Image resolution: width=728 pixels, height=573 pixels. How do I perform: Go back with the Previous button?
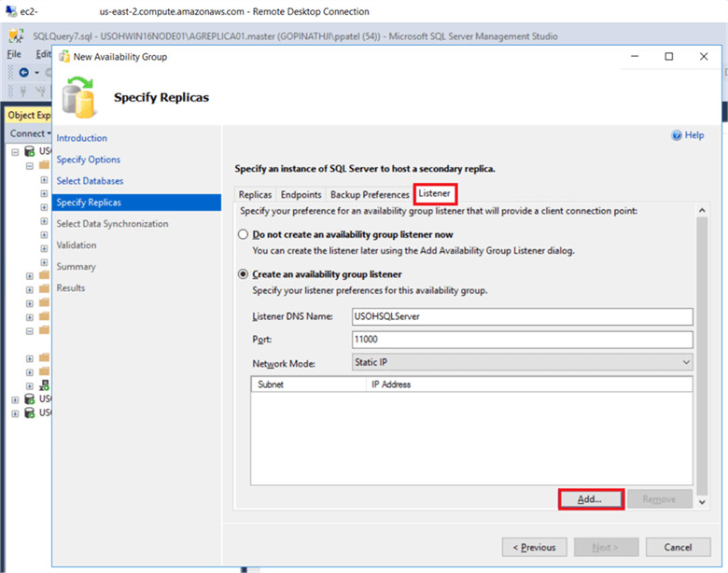coord(535,548)
